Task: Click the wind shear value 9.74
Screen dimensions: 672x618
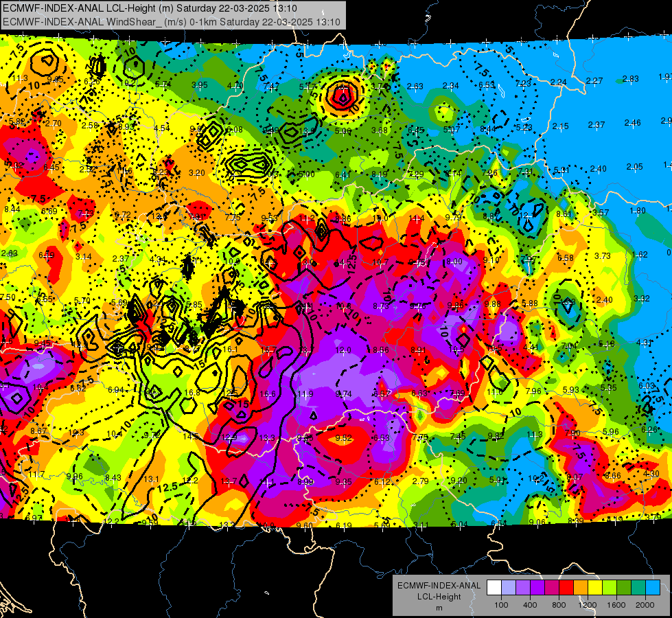Action: pos(343,393)
